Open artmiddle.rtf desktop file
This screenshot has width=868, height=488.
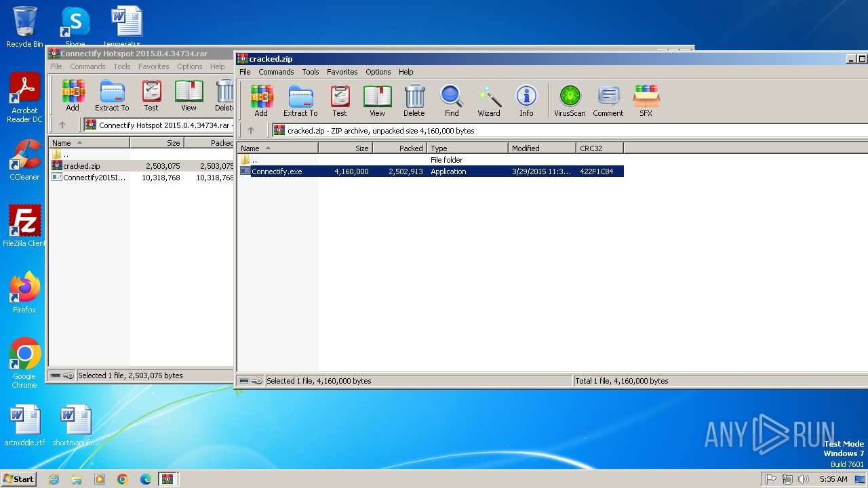point(24,426)
